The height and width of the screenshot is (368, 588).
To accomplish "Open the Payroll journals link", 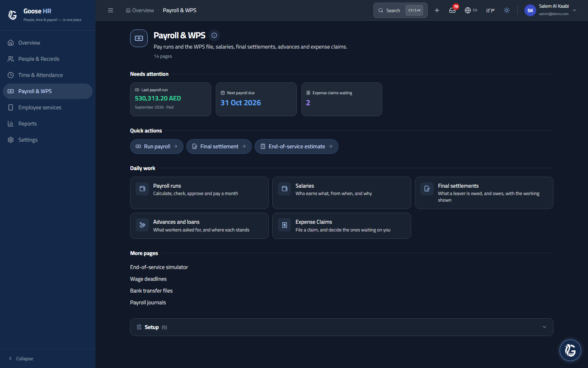I will pyautogui.click(x=148, y=302).
